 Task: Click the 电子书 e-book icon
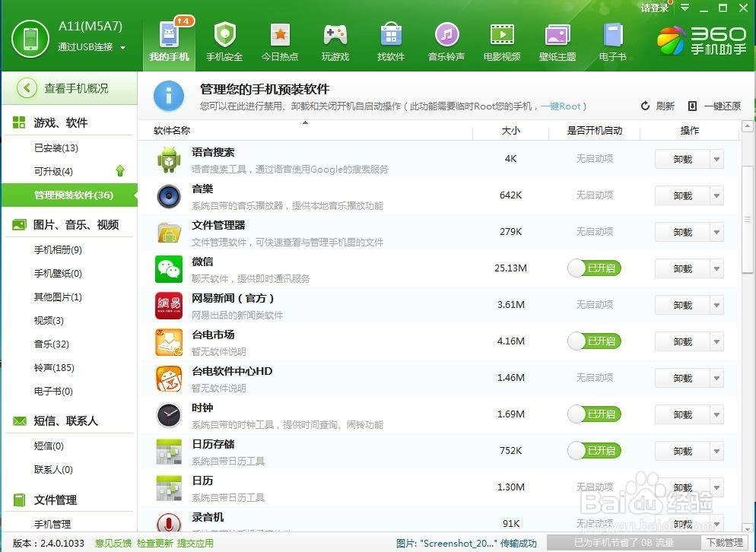[x=612, y=36]
